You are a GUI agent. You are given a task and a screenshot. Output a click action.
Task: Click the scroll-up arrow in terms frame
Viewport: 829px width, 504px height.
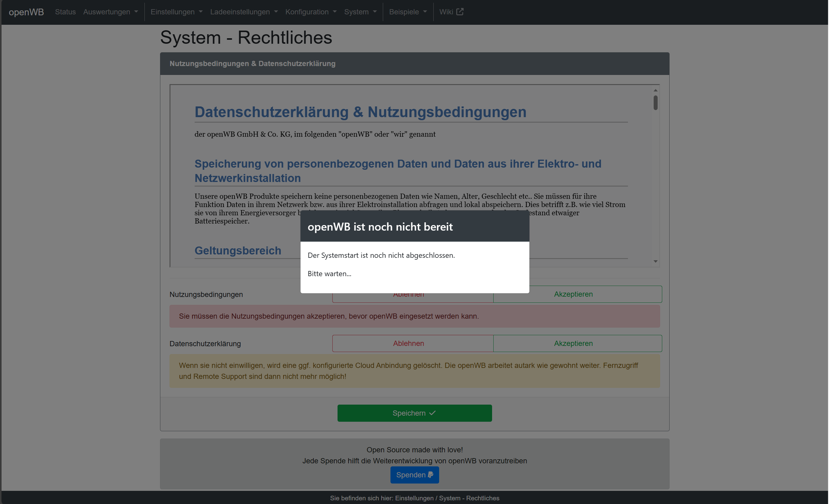tap(655, 91)
